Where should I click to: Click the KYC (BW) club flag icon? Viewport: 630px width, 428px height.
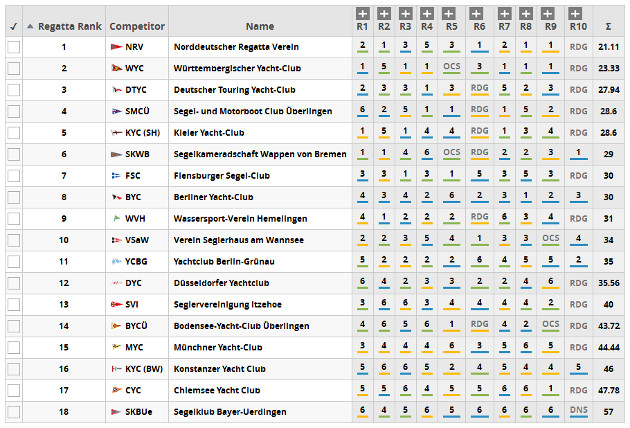pyautogui.click(x=116, y=369)
